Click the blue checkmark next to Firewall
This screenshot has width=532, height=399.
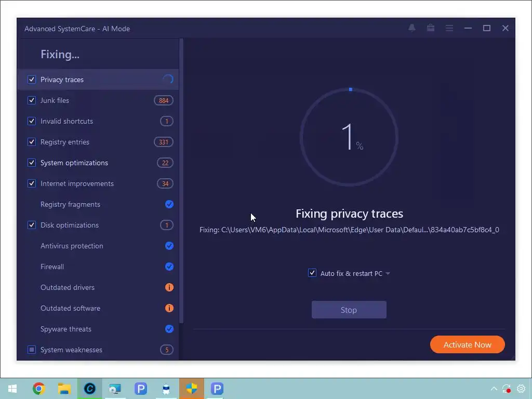pyautogui.click(x=169, y=267)
